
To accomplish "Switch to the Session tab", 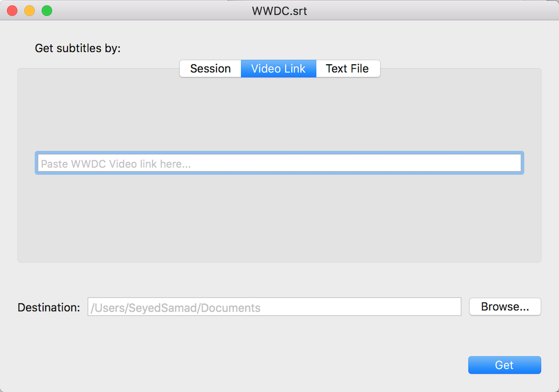I will [x=210, y=69].
